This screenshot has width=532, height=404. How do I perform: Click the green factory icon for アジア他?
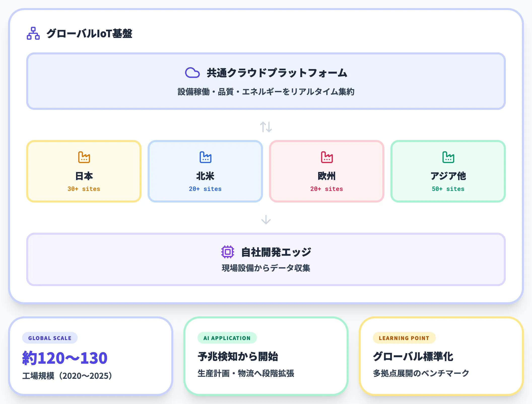tap(448, 157)
